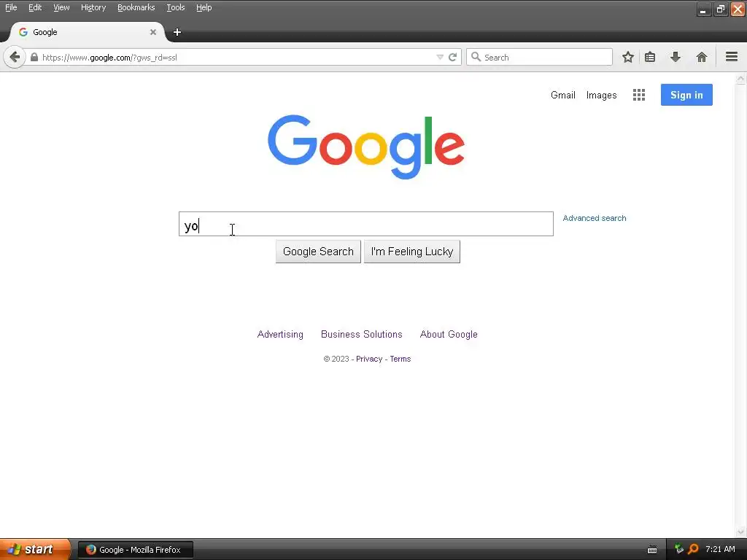Open the Google apps grid
This screenshot has height=560, width=747.
(x=639, y=95)
